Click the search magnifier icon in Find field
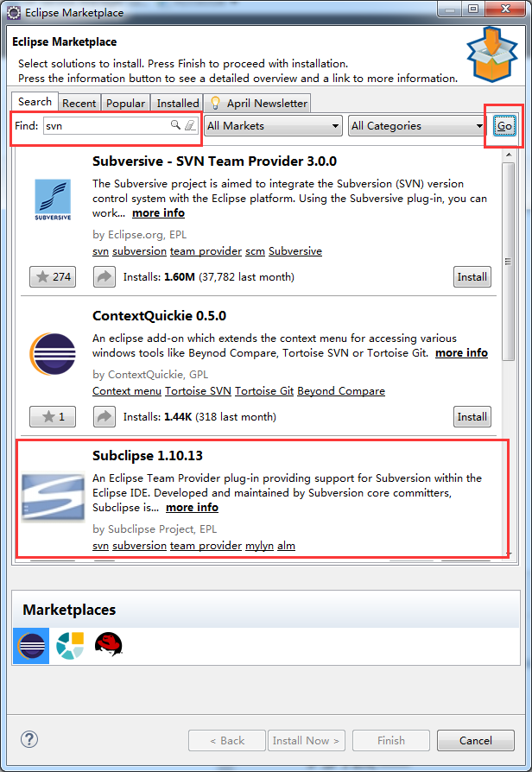Viewport: 532px width, 772px height. tap(175, 125)
